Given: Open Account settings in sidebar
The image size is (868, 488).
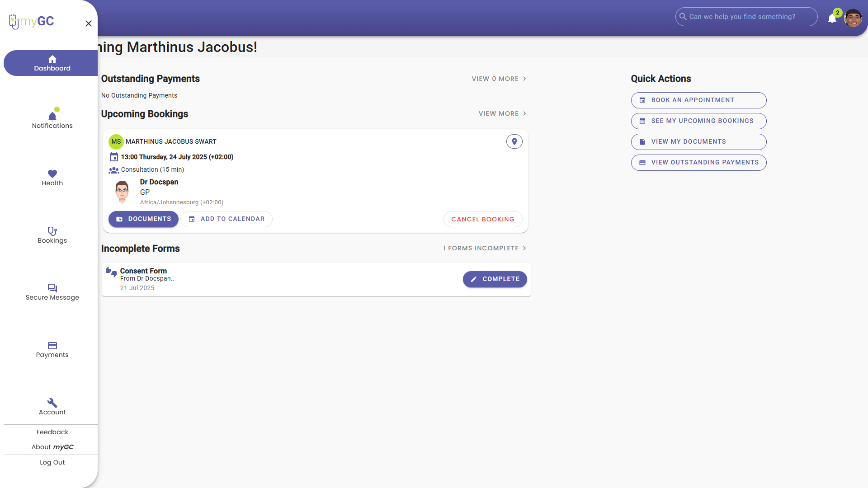Looking at the screenshot, I should (52, 407).
